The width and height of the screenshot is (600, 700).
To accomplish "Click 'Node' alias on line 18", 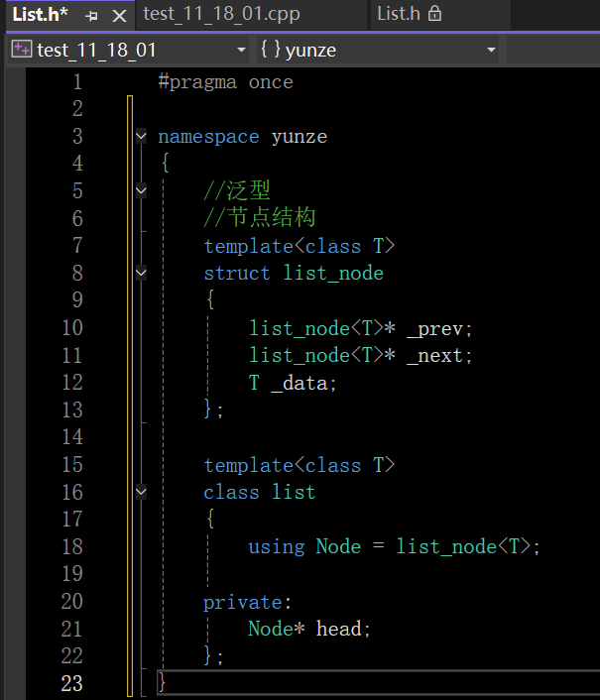I will click(x=338, y=547).
